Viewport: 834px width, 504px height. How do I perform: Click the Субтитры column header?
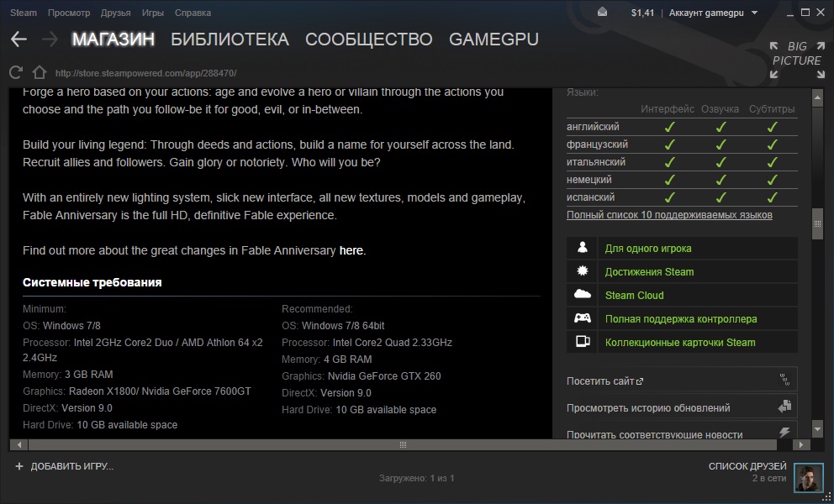(x=772, y=109)
